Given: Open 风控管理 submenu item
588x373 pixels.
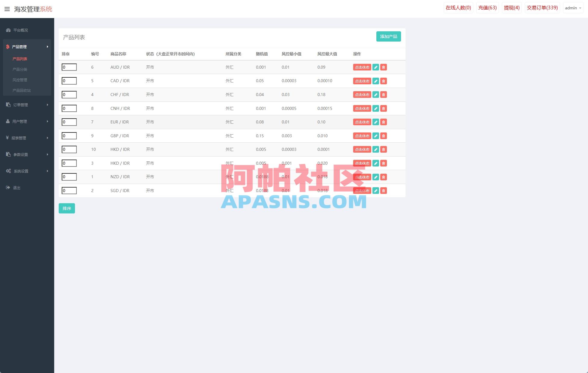Looking at the screenshot, I should coord(20,80).
